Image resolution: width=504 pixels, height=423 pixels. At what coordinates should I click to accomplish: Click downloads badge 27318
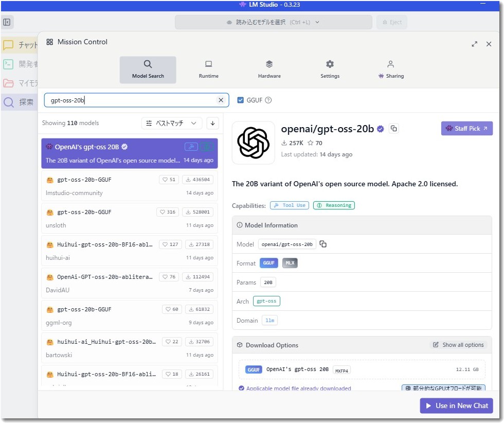(x=200, y=244)
